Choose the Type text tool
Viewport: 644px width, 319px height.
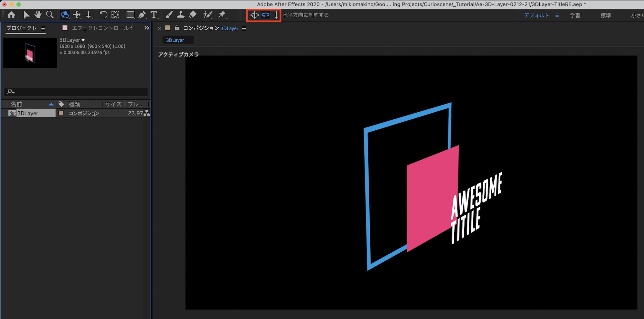(x=154, y=15)
